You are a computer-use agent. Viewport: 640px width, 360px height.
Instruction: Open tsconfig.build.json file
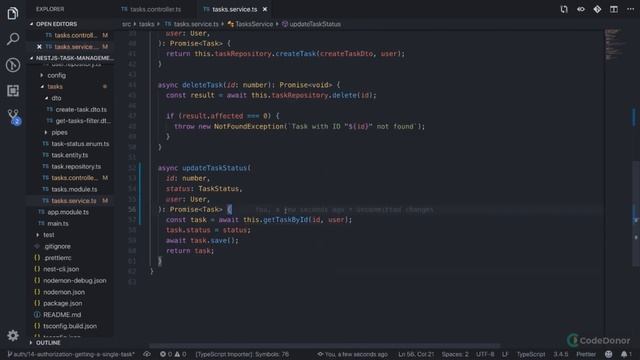point(70,326)
